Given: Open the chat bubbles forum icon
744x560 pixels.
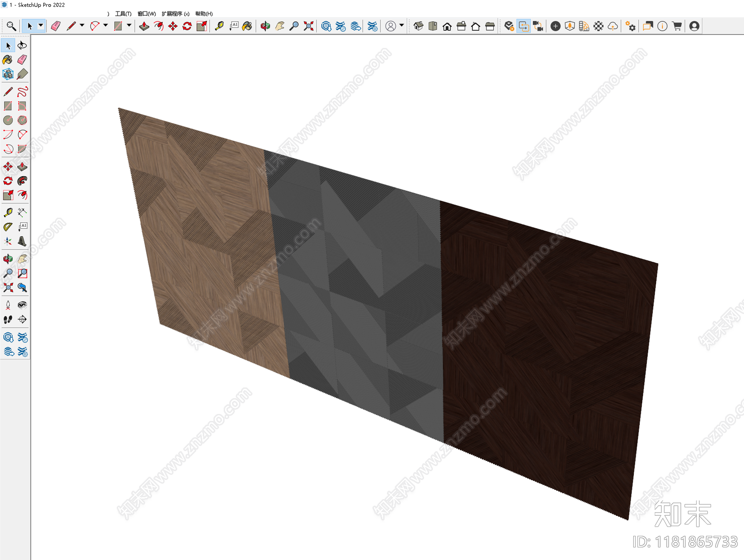Looking at the screenshot, I should click(648, 26).
